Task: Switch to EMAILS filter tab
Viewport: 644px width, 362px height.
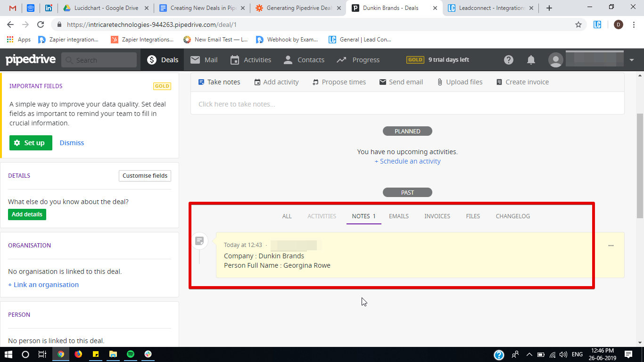Action: tap(399, 216)
